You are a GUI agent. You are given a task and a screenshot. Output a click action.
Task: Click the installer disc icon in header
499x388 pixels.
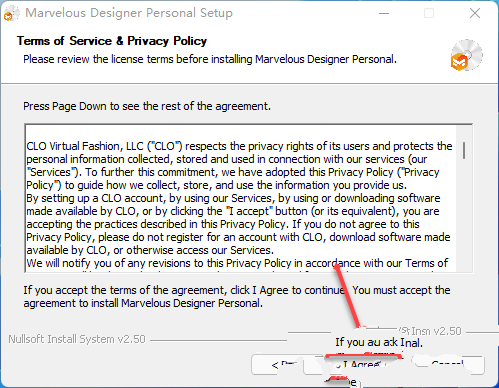[466, 55]
